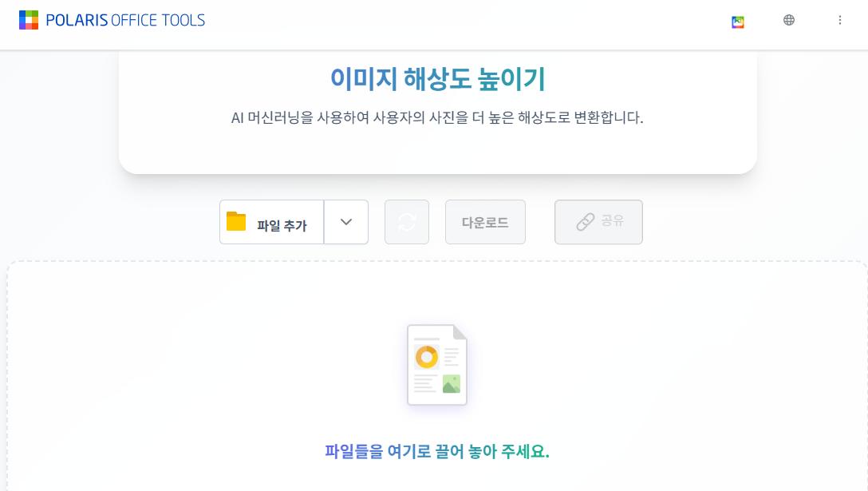Click the 공유 label text
Screen dimensions: 868x491
click(613, 220)
